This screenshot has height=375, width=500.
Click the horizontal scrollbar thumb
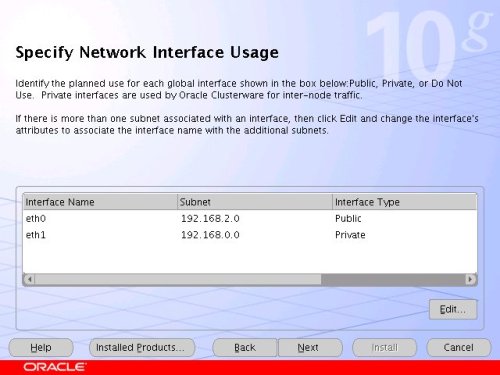178,279
